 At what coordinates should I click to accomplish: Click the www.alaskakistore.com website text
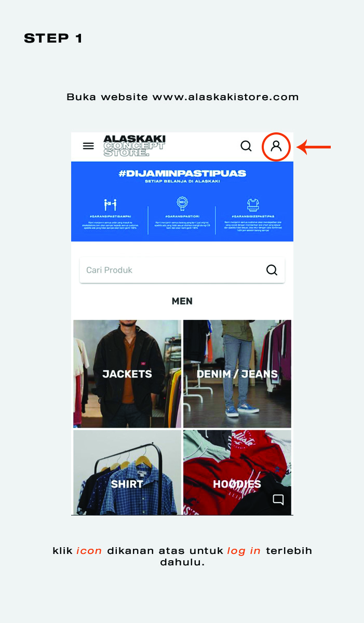pos(226,97)
